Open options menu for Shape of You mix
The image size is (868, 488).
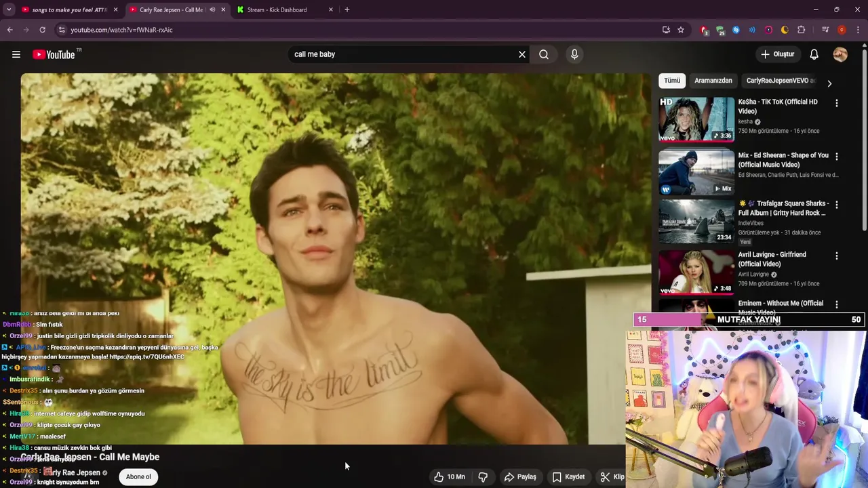click(x=836, y=157)
